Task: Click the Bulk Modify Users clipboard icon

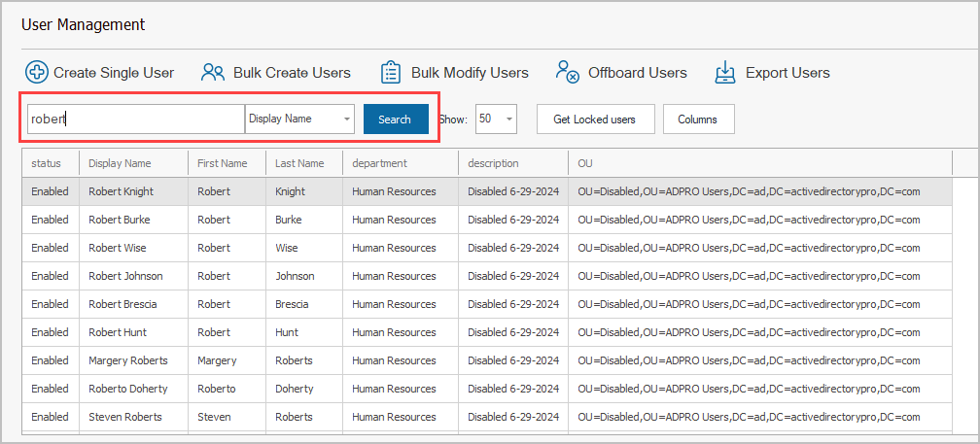Action: (x=391, y=72)
